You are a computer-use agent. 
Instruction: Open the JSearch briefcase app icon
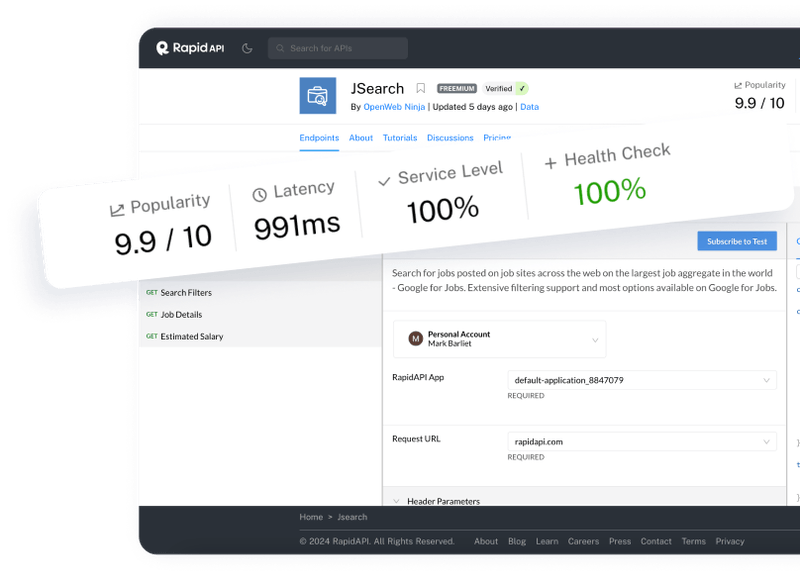(320, 96)
